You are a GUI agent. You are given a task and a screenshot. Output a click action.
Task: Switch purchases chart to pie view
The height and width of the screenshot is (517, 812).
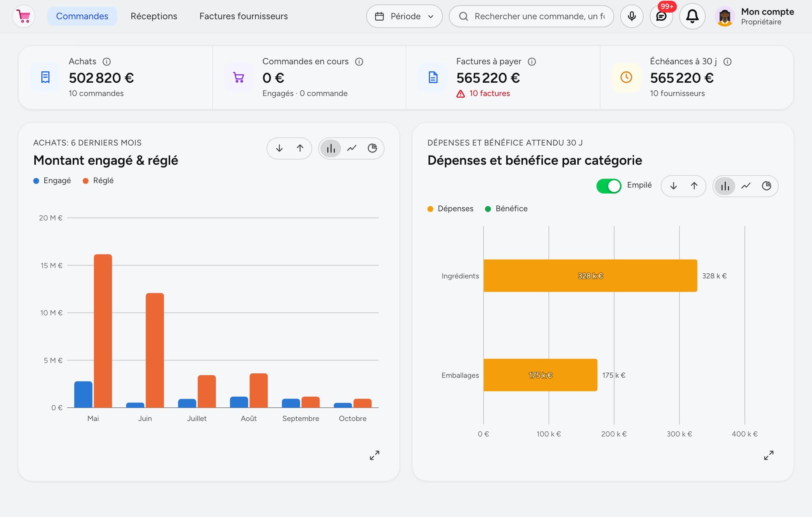point(372,148)
